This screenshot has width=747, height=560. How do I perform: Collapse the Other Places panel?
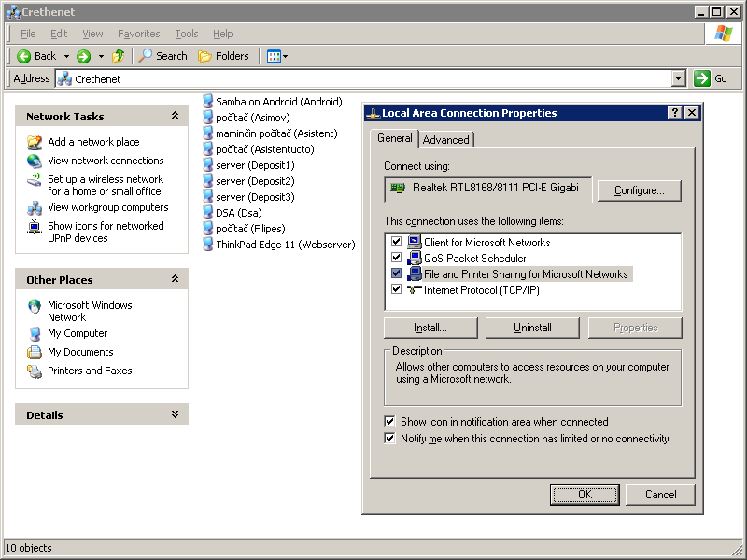pyautogui.click(x=175, y=279)
